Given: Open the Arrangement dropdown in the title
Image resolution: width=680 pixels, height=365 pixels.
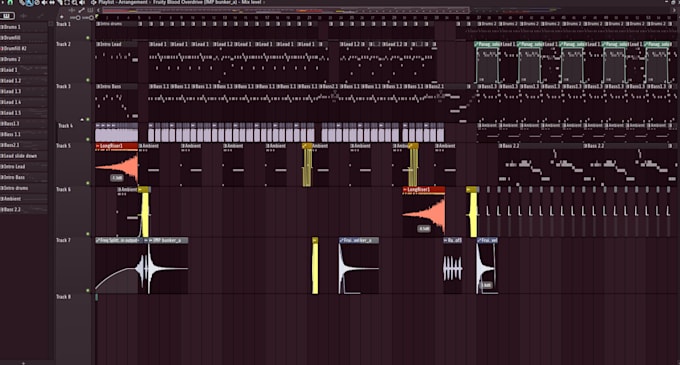Looking at the screenshot, I should tap(133, 2).
